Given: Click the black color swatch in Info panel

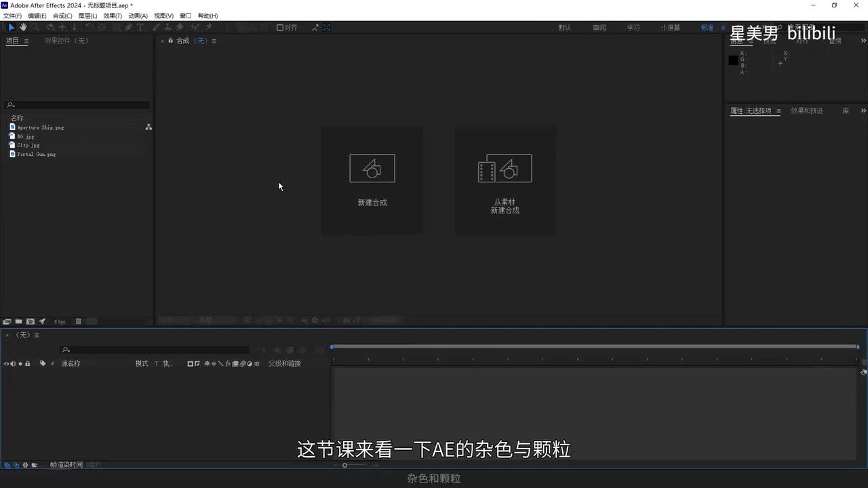Looking at the screenshot, I should pyautogui.click(x=733, y=60).
